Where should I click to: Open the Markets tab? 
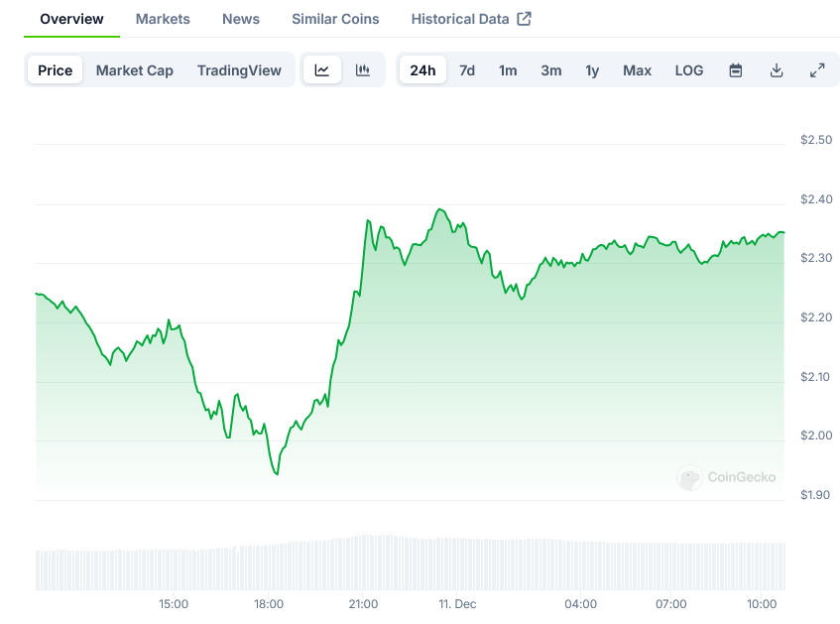coord(163,19)
